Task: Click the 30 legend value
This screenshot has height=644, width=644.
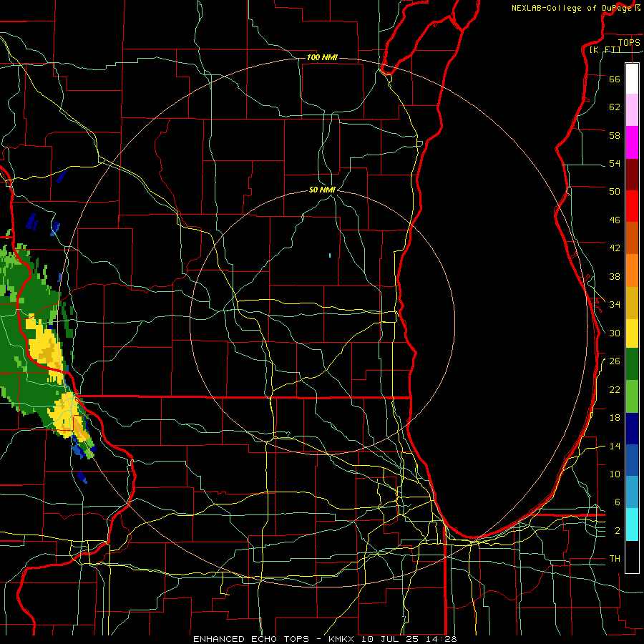Action: (x=615, y=333)
